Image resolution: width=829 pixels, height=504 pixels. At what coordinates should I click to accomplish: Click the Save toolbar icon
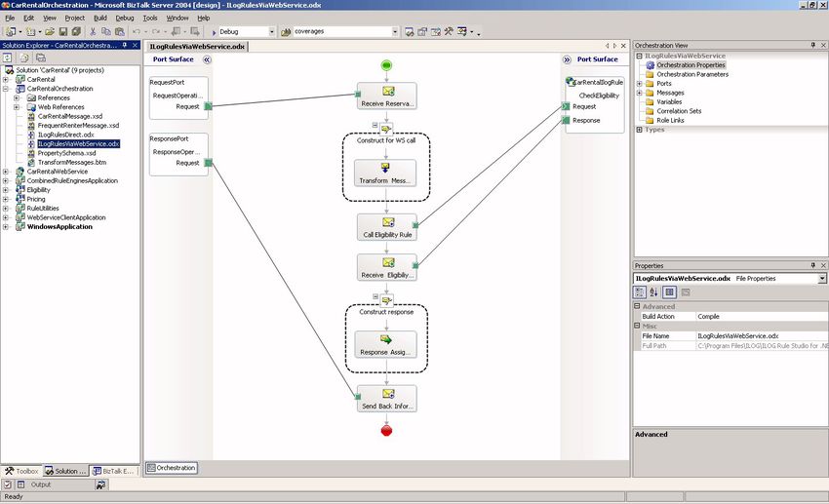point(63,32)
